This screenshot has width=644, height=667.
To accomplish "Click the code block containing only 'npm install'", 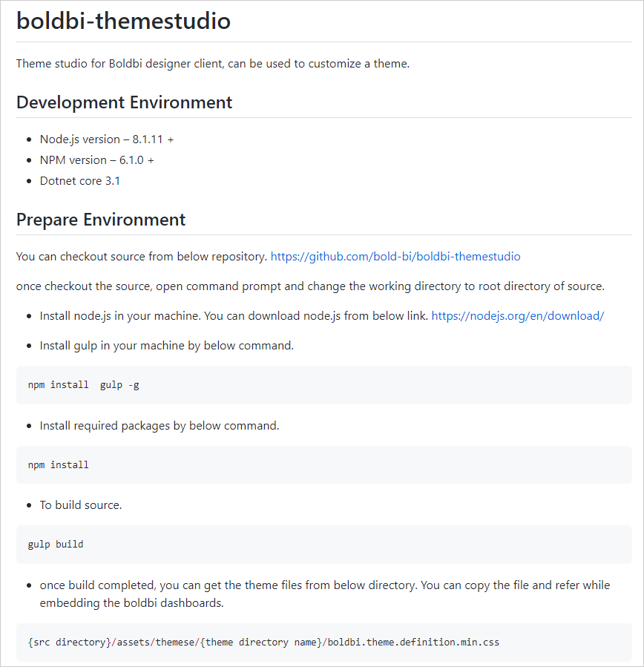I will 59,464.
